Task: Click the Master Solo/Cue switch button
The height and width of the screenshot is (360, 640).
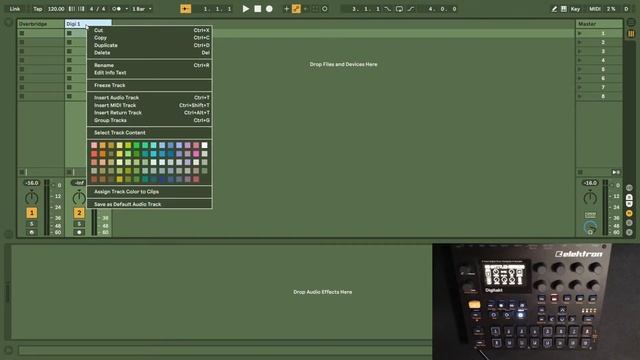Action: click(x=590, y=215)
